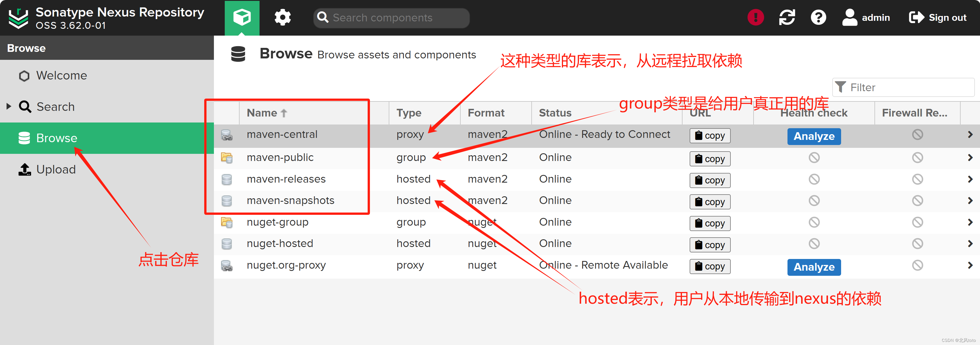Expand nuget-hosted row chevron
The image size is (980, 345).
click(970, 243)
